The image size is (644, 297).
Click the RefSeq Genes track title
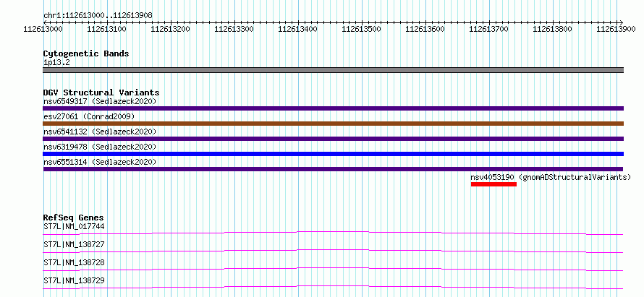[x=74, y=218]
